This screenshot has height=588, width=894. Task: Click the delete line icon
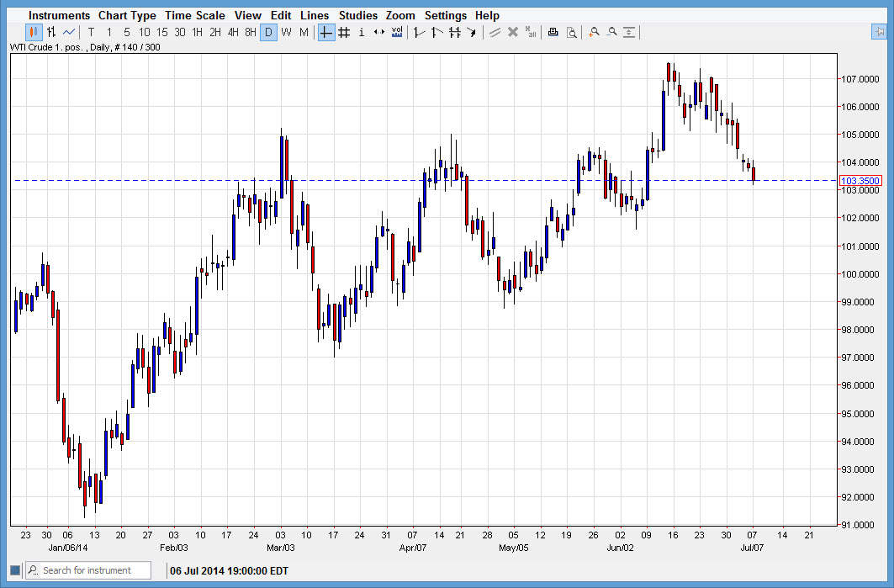pyautogui.click(x=513, y=32)
